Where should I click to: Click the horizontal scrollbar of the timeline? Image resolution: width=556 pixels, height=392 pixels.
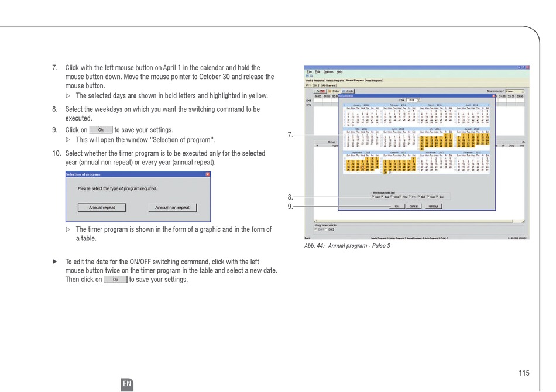click(419, 221)
